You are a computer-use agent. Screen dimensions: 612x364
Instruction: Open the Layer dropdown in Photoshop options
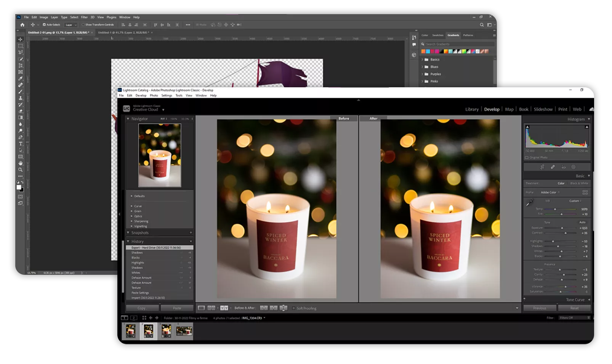coord(71,25)
